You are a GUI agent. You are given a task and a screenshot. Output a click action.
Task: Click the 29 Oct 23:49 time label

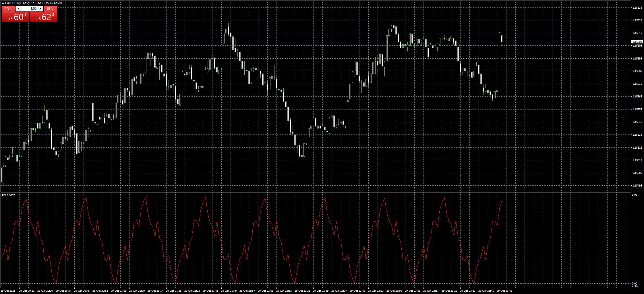pos(504,291)
